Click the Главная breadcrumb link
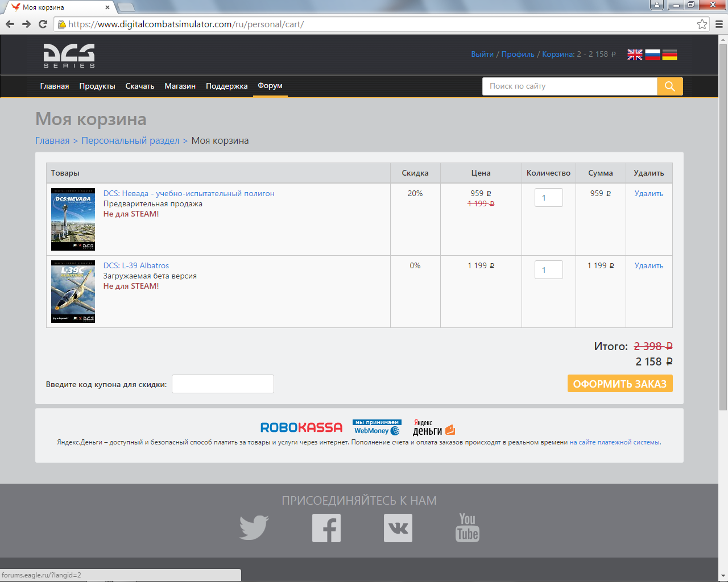Image resolution: width=728 pixels, height=582 pixels. (x=52, y=140)
